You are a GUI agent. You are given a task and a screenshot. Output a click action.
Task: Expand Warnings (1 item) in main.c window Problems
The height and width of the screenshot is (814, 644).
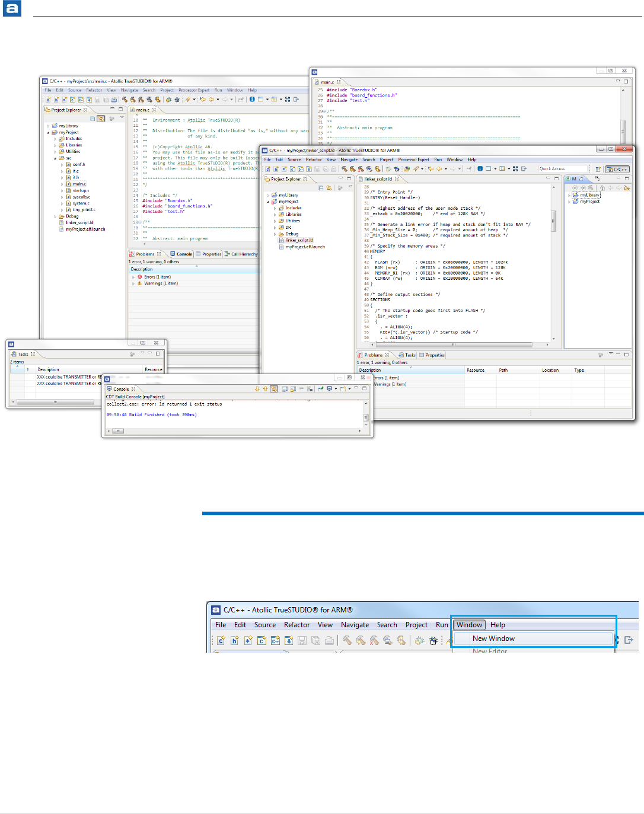point(133,283)
